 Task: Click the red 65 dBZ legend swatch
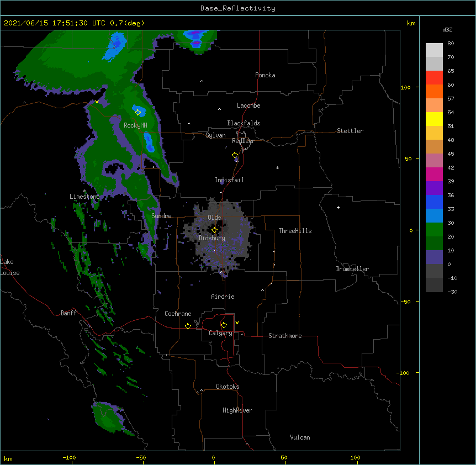coord(434,78)
